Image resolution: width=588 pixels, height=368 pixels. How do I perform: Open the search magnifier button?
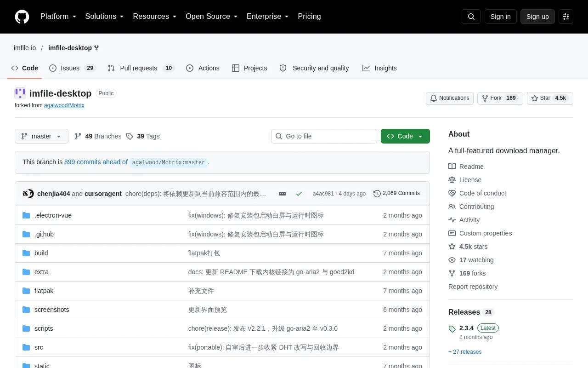pos(471,17)
